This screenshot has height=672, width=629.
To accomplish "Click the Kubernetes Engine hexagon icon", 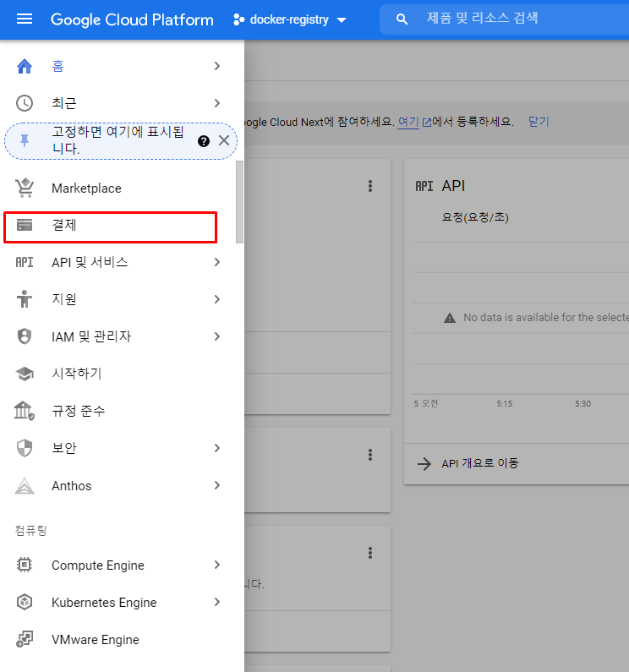I will click(25, 602).
